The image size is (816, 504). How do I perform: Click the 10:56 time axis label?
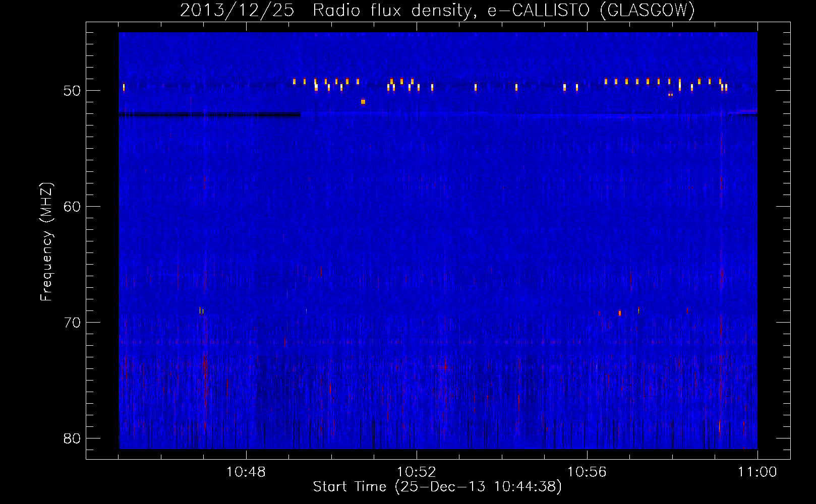coord(587,472)
